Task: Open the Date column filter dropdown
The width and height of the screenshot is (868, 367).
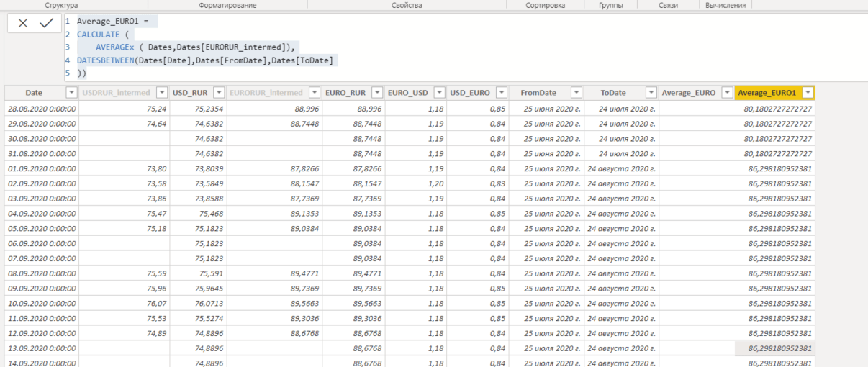Action: [x=71, y=93]
